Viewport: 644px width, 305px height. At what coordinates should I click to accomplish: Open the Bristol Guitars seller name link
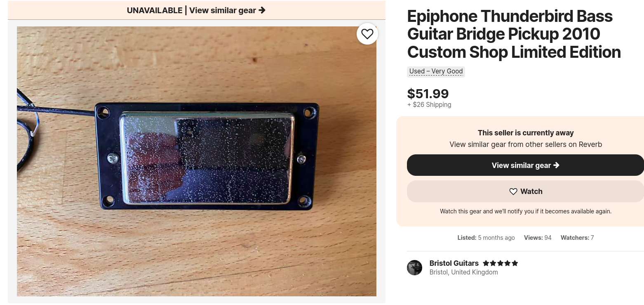pos(454,263)
